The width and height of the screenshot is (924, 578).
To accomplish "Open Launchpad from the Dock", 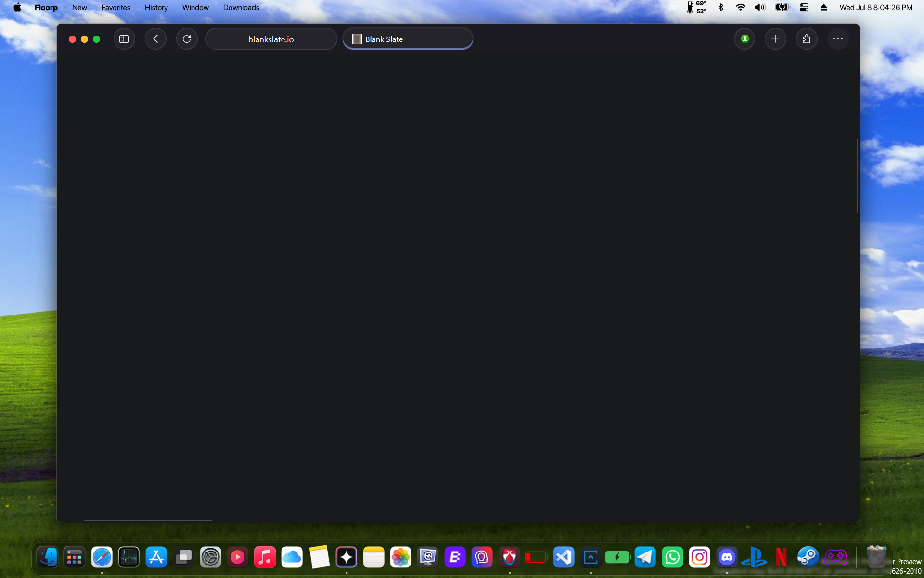I will (x=74, y=557).
